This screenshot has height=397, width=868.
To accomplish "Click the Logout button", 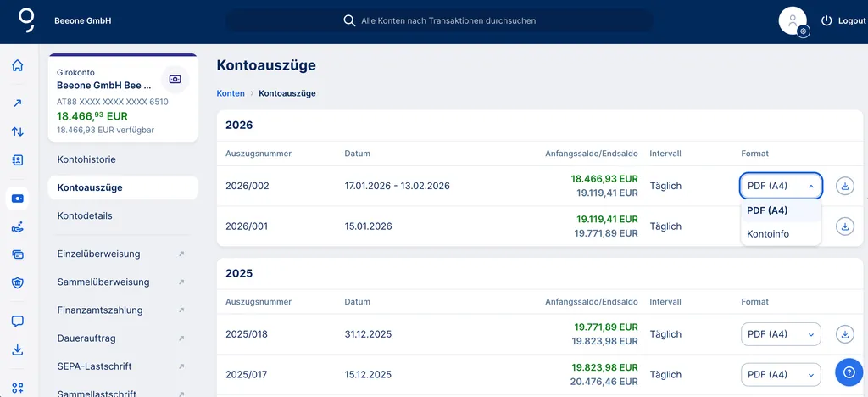I will click(x=843, y=20).
